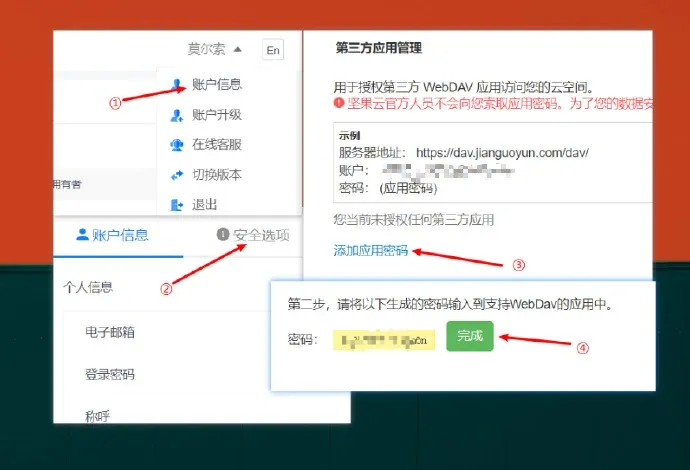Click the info icon on 安全选项 tab
690x470 pixels.
(x=222, y=235)
